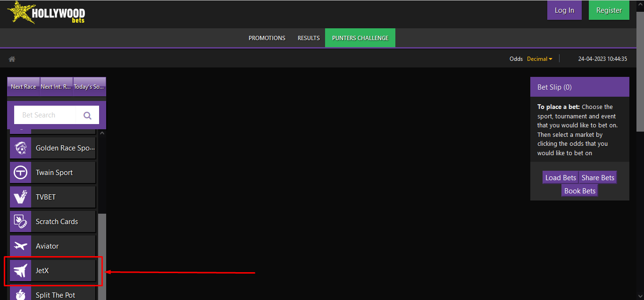Click the Hollywoodbets logo
The image size is (644, 300).
tap(46, 13)
